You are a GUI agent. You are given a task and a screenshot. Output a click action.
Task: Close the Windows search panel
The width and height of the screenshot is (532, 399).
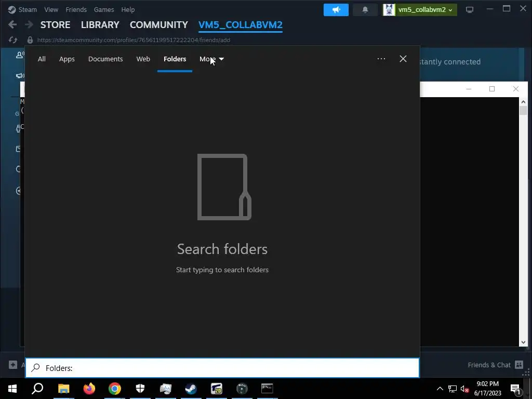(x=403, y=59)
